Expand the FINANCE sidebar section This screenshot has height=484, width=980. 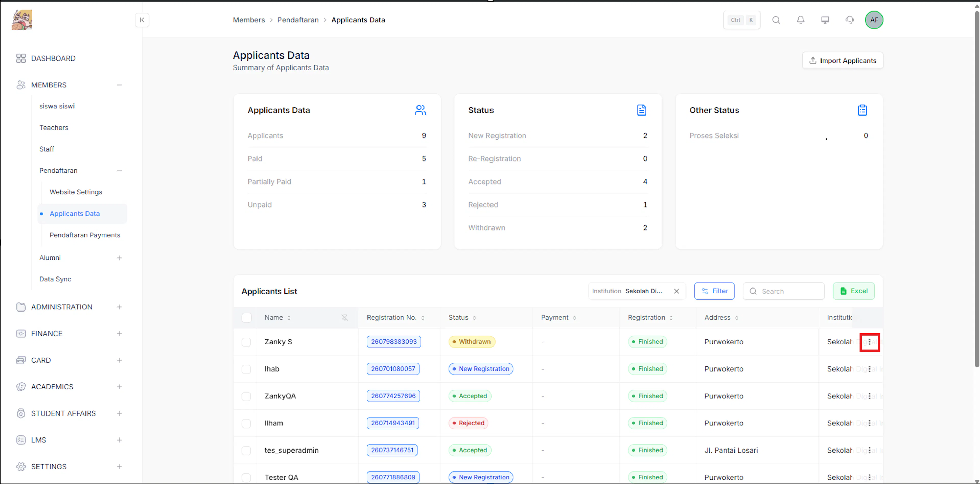point(119,333)
